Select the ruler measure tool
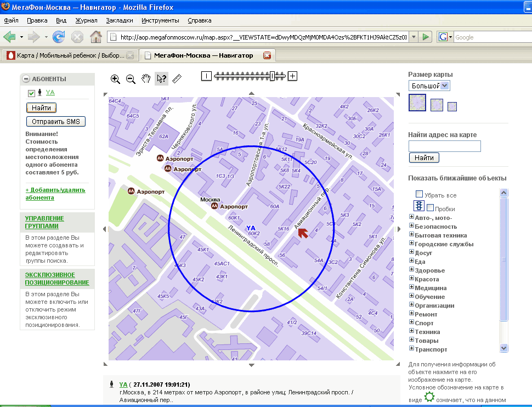The height and width of the screenshot is (407, 532). 177,79
